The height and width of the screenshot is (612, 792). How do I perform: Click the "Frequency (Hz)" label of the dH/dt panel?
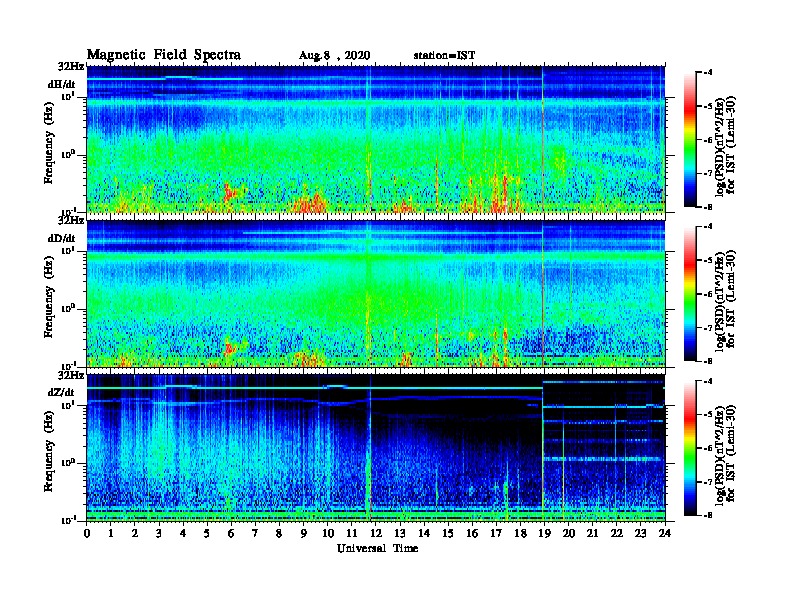pos(48,143)
